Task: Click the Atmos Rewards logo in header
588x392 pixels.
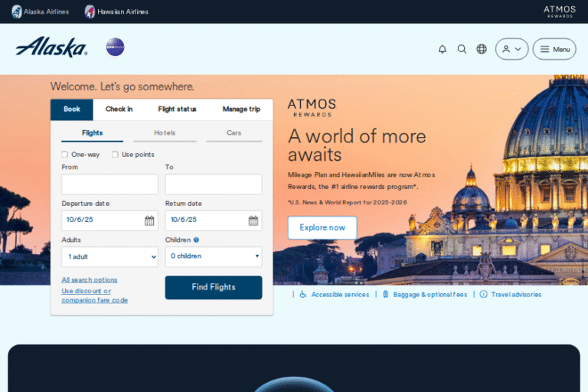Action: (559, 11)
